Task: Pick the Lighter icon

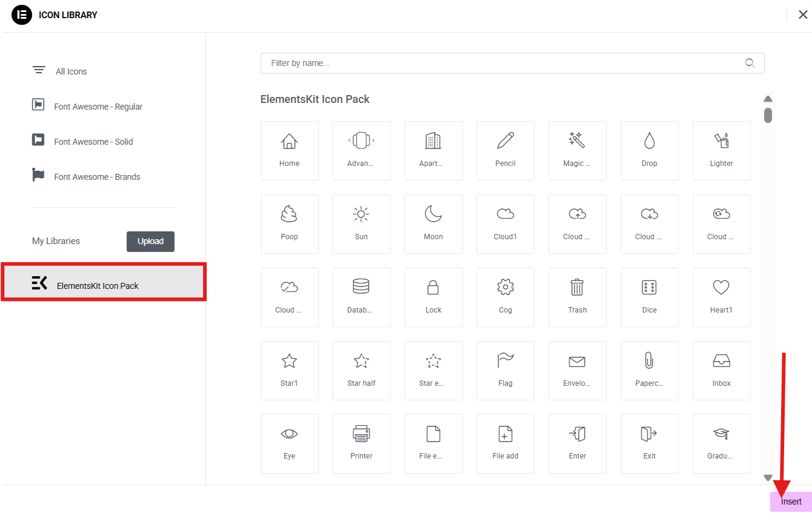Action: click(x=721, y=150)
